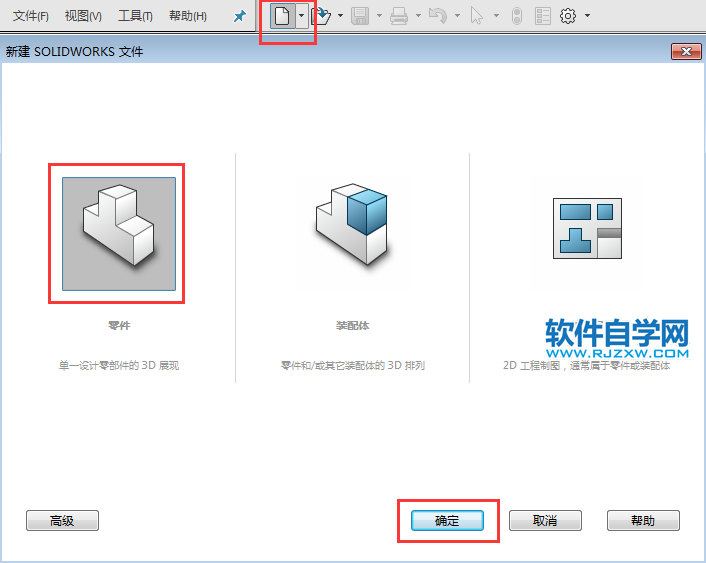This screenshot has height=563, width=706.
Task: Open the 工具(T) menu
Action: (x=135, y=16)
